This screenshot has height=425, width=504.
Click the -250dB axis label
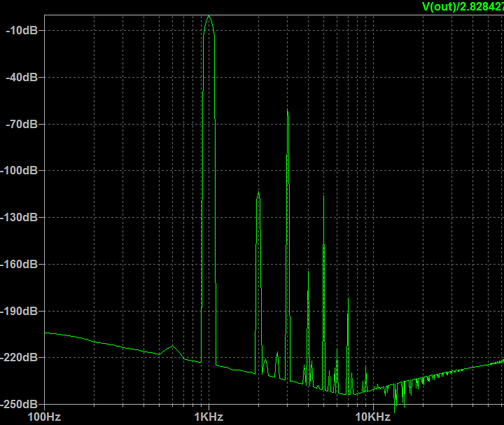click(x=19, y=405)
